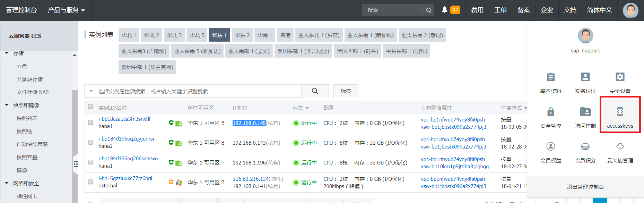Click the 标签 button
This screenshot has height=203, width=644.
(346, 91)
